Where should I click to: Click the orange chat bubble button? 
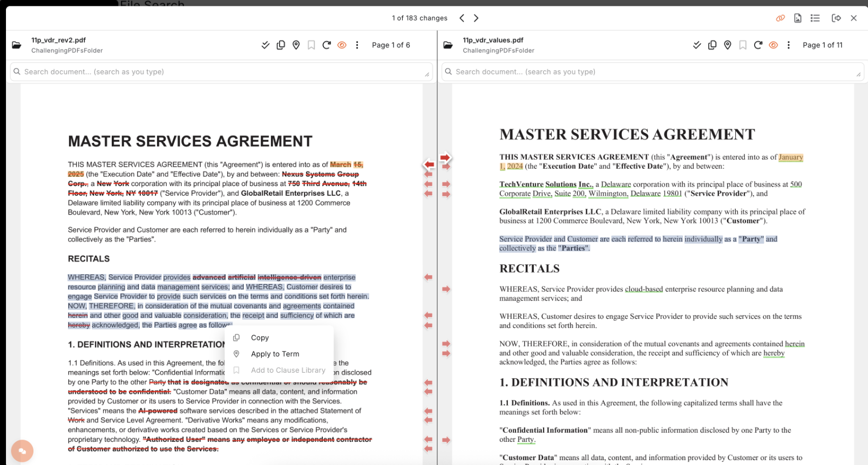click(22, 451)
